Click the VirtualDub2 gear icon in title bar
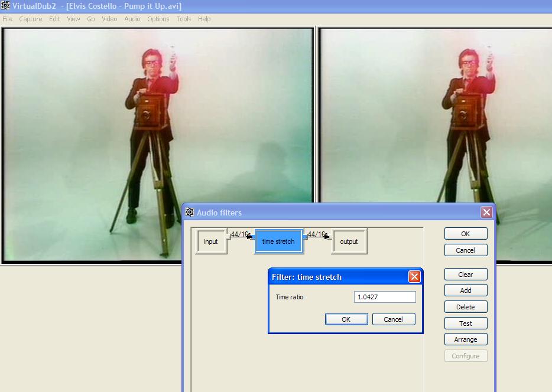 [x=5, y=6]
